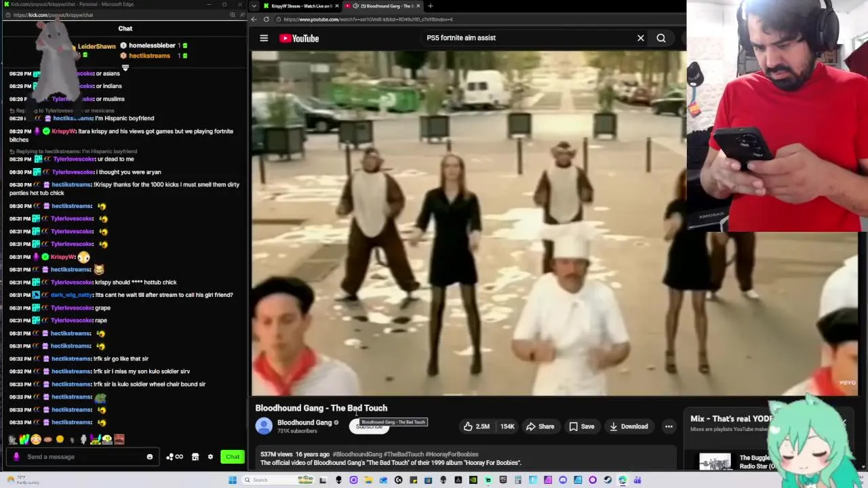Open the video's more actions ellipsis
868x488 pixels.
[x=669, y=426]
